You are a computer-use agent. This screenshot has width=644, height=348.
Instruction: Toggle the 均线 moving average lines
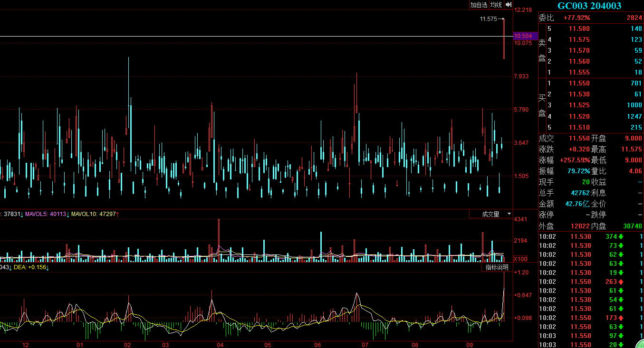tap(496, 5)
